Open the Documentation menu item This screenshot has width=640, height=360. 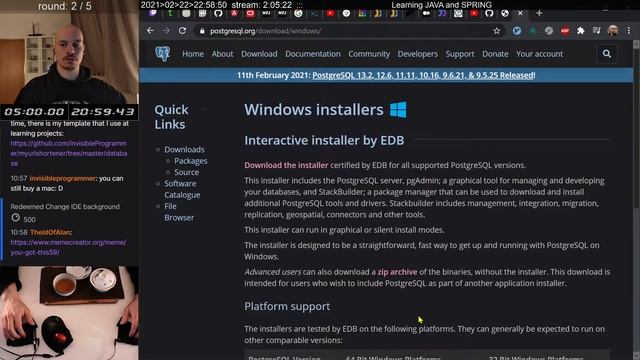click(x=313, y=54)
